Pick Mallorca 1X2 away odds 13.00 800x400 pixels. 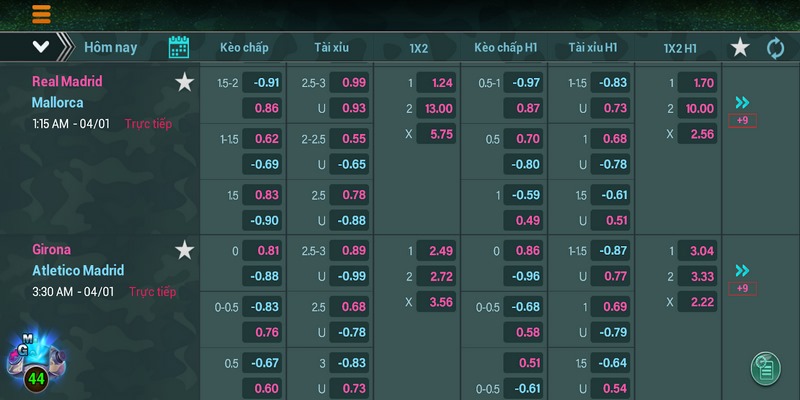tap(436, 108)
